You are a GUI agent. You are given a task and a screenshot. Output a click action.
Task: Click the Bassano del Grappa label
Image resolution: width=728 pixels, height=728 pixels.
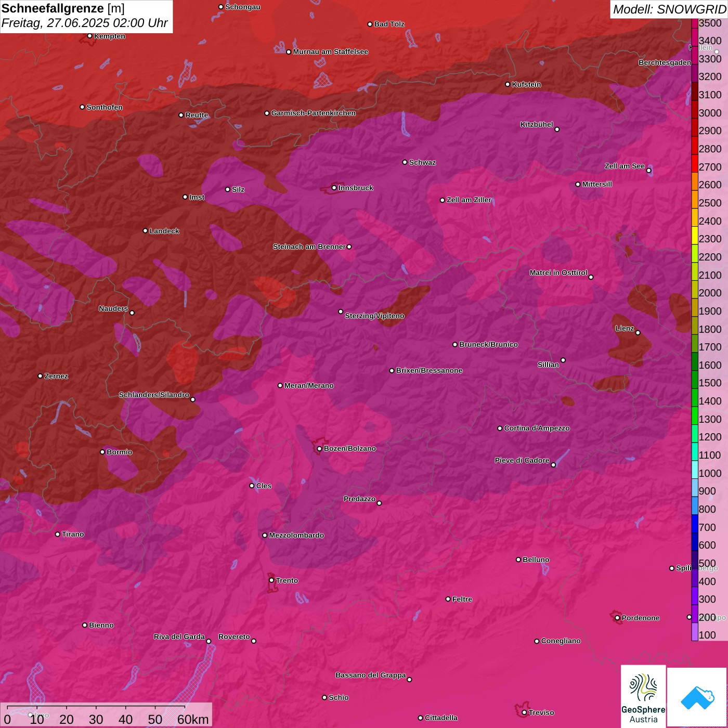[371, 675]
